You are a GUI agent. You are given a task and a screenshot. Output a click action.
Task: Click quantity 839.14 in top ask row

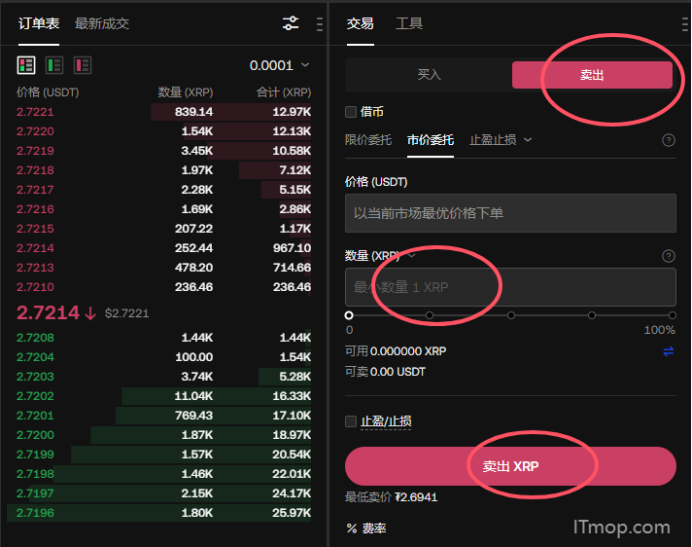pos(194,112)
